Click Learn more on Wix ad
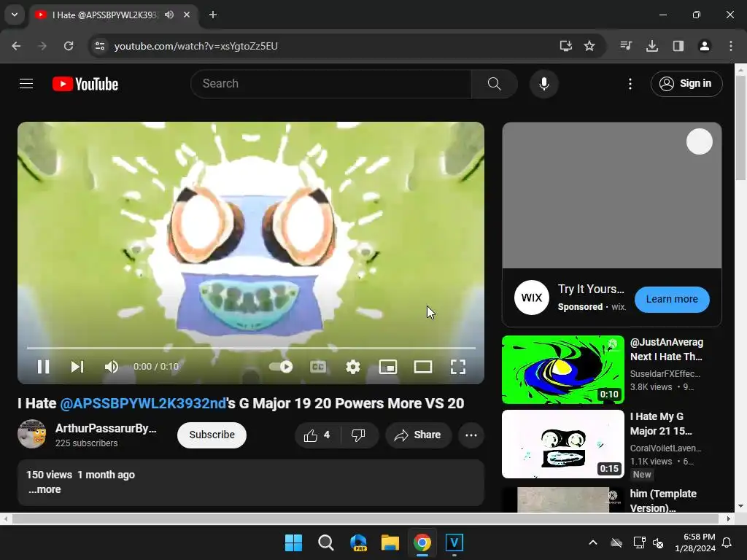This screenshot has height=560, width=747. coord(672,299)
